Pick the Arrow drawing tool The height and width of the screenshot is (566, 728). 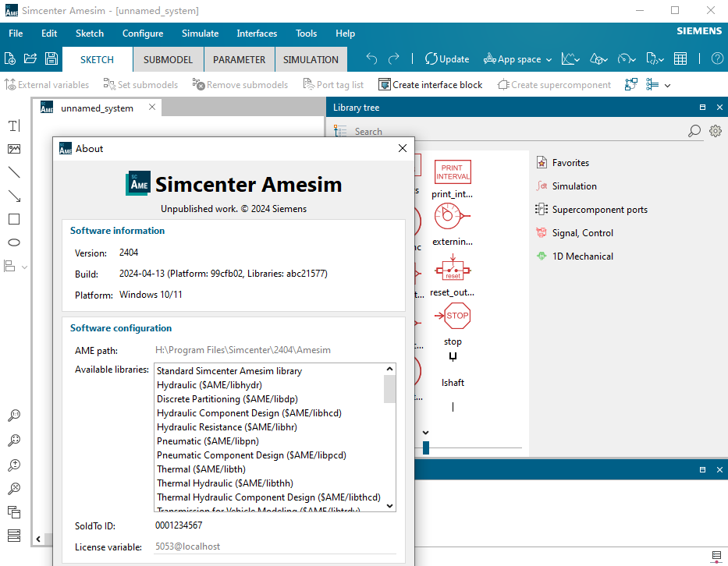(14, 196)
